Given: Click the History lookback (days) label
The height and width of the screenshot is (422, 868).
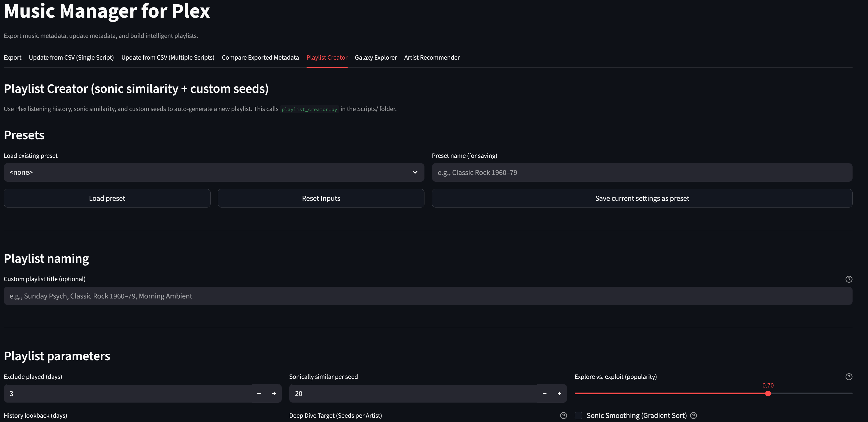Looking at the screenshot, I should pyautogui.click(x=35, y=415).
